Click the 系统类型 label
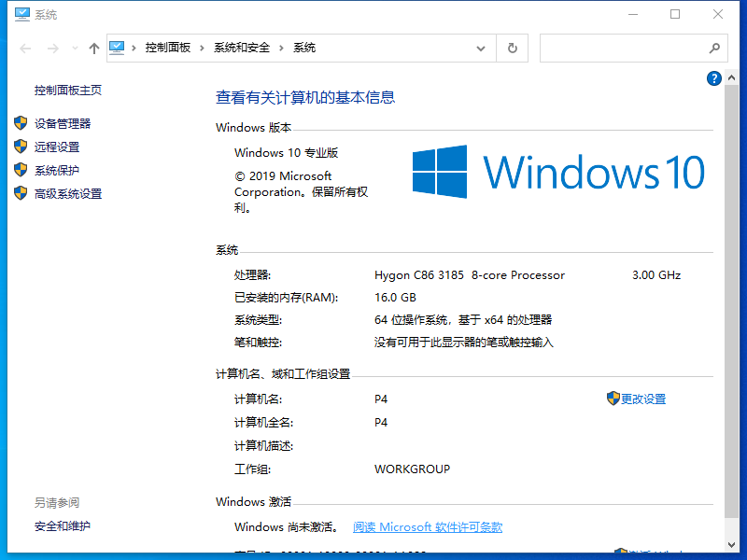Viewport: 747px width, 560px height. point(259,320)
